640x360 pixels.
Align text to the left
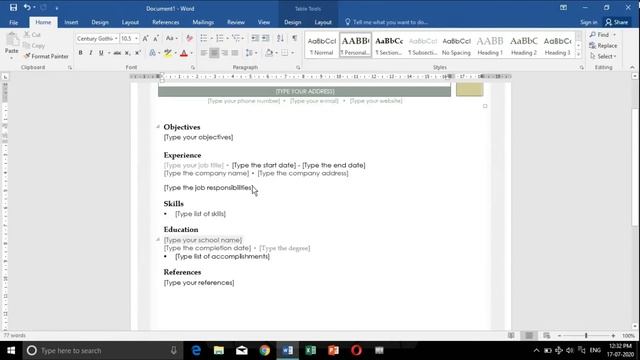[204, 53]
